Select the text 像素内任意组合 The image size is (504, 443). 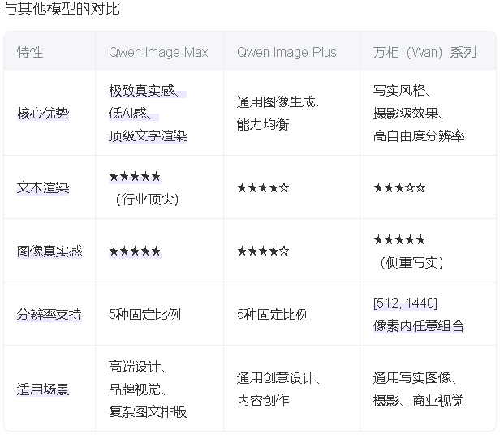tap(419, 325)
